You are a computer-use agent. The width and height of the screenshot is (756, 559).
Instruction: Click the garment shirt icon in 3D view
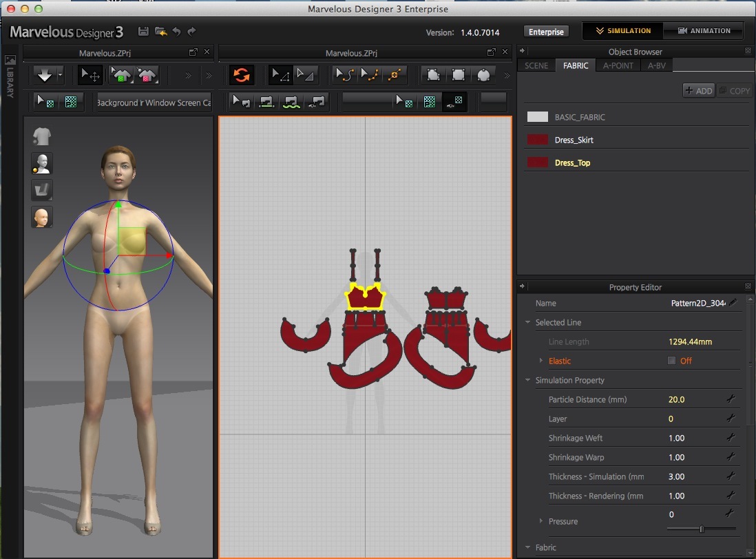pyautogui.click(x=42, y=136)
